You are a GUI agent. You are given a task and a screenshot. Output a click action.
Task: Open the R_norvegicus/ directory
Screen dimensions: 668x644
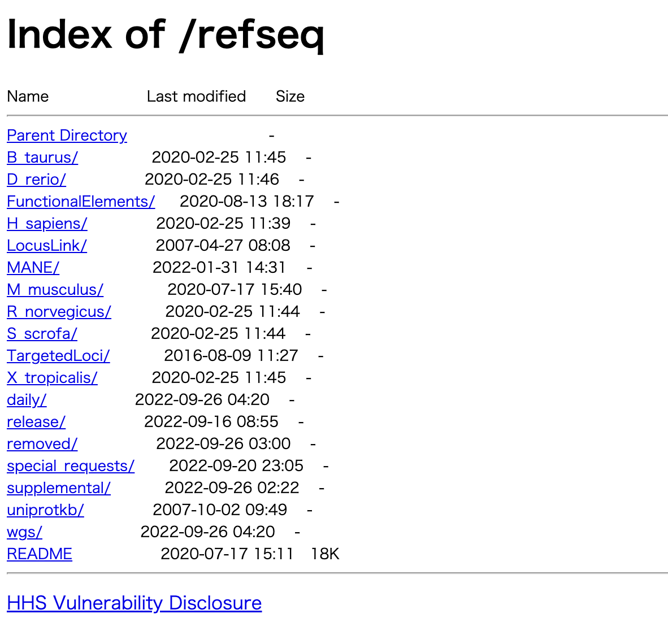pos(59,312)
